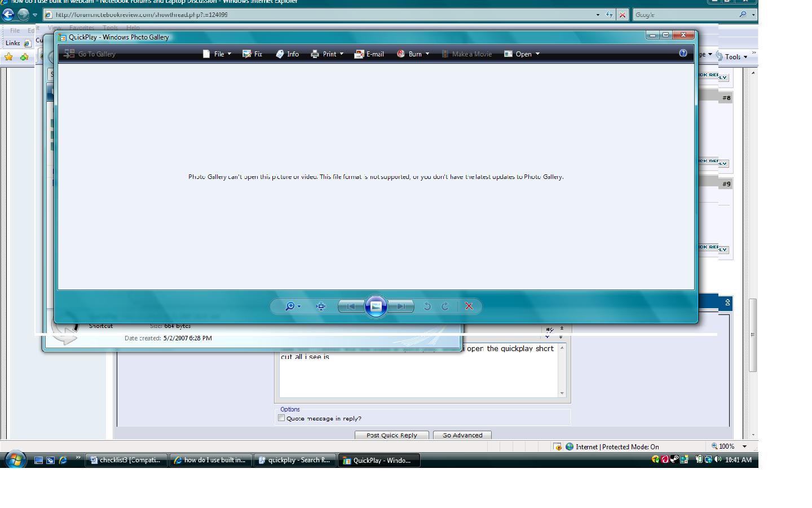Viewport: 812px width, 508px height.
Task: Click the Stop red X in Internet Explorer
Action: click(623, 15)
